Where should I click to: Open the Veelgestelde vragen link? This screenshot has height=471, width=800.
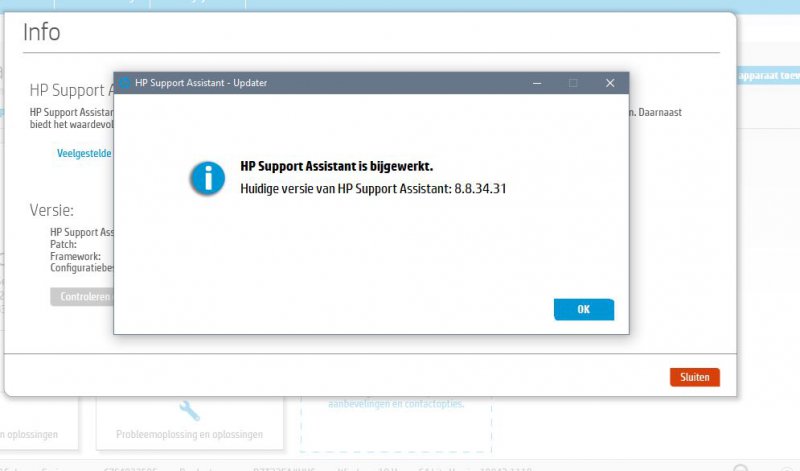pyautogui.click(x=84, y=154)
